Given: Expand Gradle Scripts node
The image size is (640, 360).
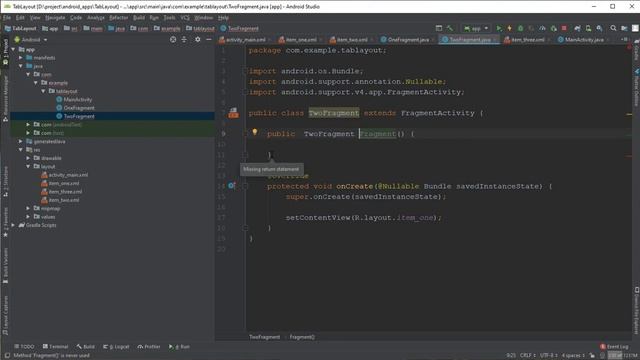Looking at the screenshot, I should [x=13, y=225].
